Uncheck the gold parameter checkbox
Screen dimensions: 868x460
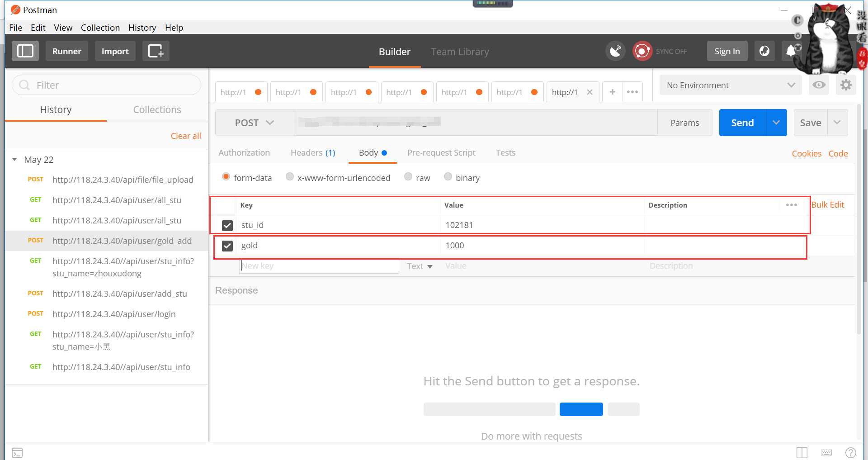(227, 246)
